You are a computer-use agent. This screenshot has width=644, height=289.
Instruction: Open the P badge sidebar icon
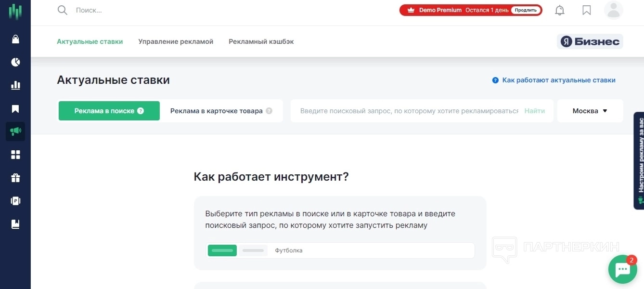coord(15,201)
